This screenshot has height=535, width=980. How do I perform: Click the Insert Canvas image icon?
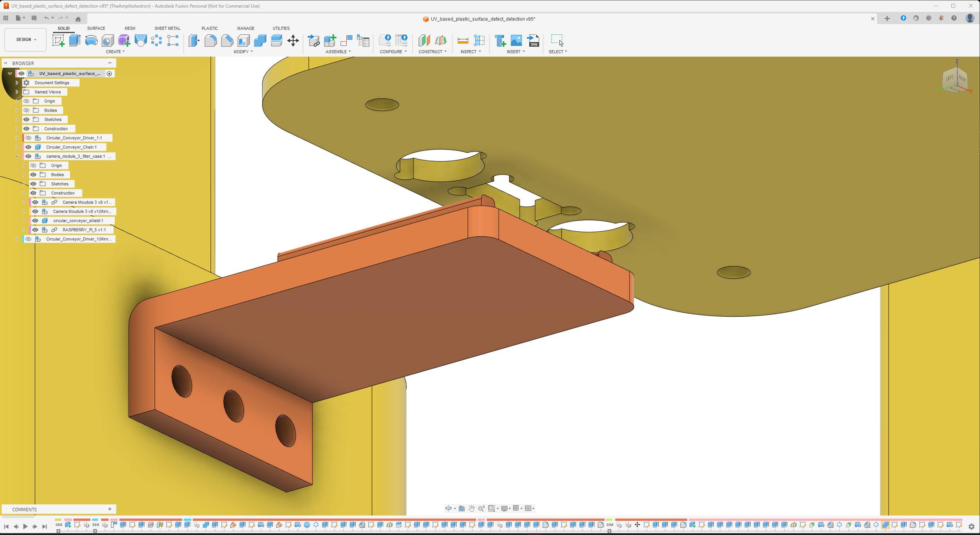[517, 40]
